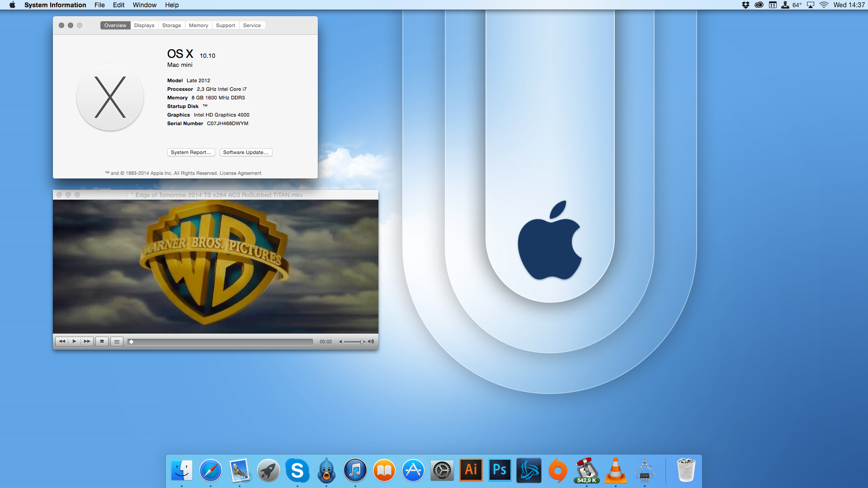This screenshot has height=488, width=868.
Task: Click the play button in VLC
Action: [x=74, y=341]
